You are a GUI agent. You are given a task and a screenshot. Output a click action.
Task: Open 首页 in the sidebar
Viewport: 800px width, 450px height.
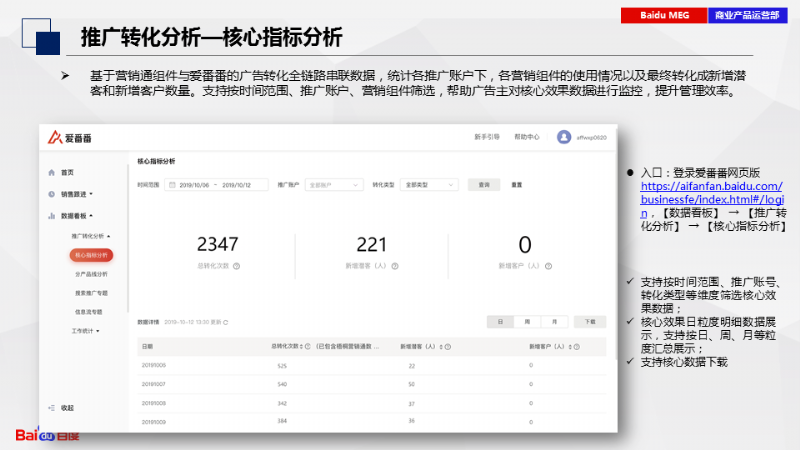(x=66, y=172)
